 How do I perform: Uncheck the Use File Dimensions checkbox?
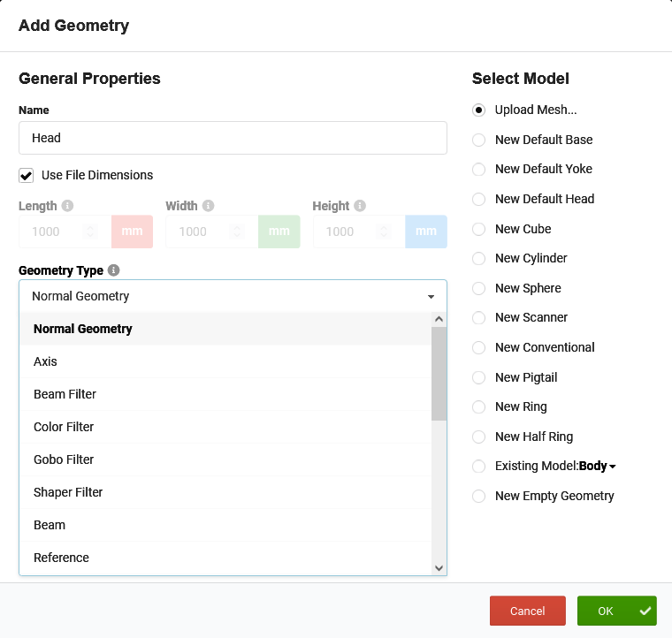[27, 175]
